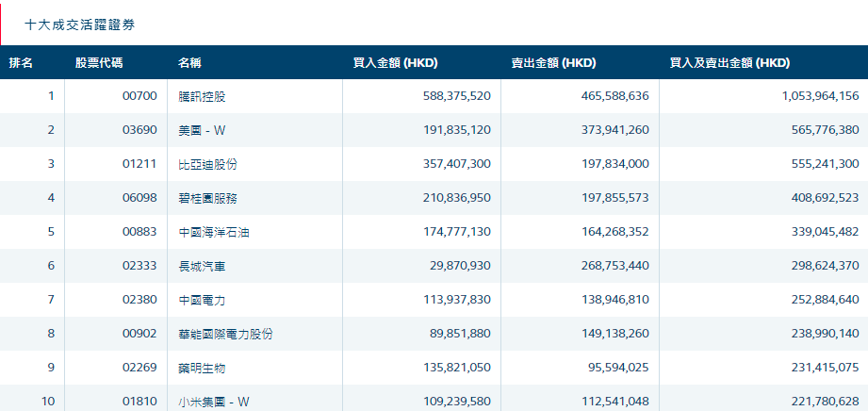Click the 名稱 column header
868x411 pixels.
[189, 63]
